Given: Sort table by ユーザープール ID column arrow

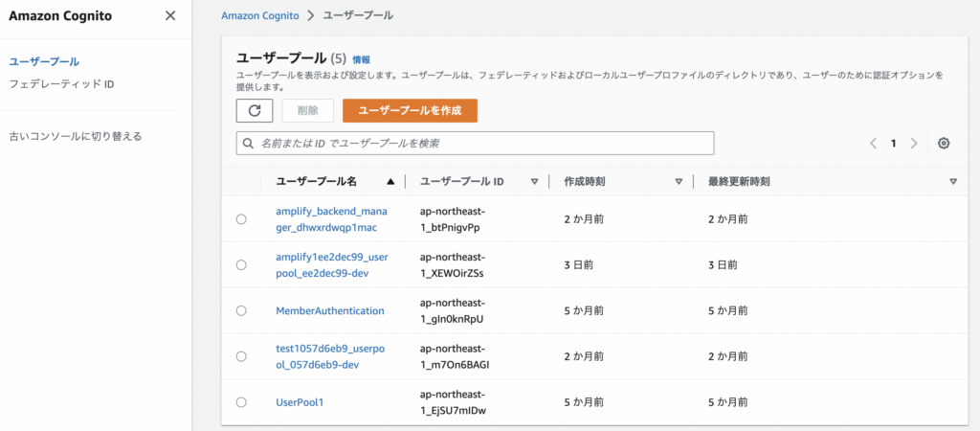Looking at the screenshot, I should coord(534,182).
